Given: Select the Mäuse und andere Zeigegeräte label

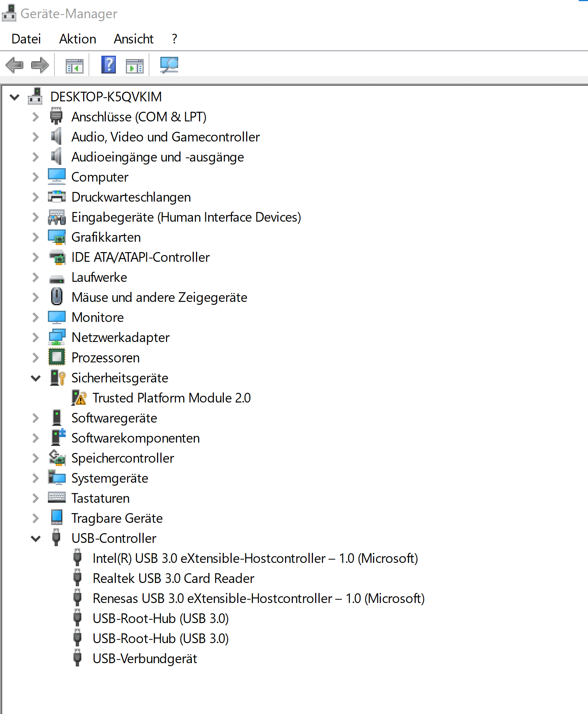Looking at the screenshot, I should click(x=159, y=297).
